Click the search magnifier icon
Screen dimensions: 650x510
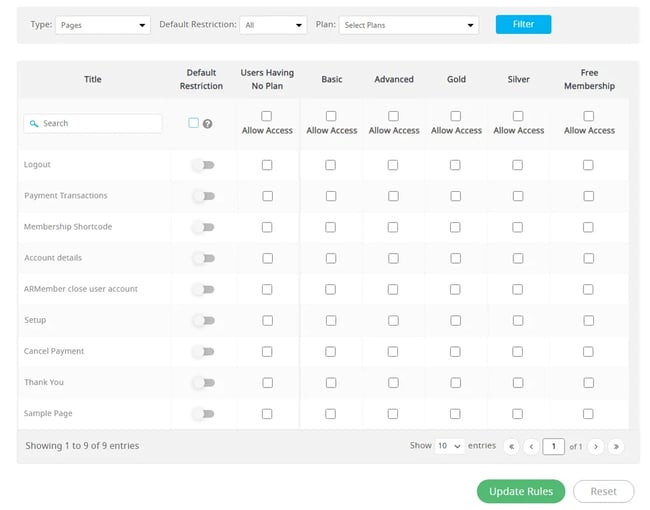pos(34,124)
